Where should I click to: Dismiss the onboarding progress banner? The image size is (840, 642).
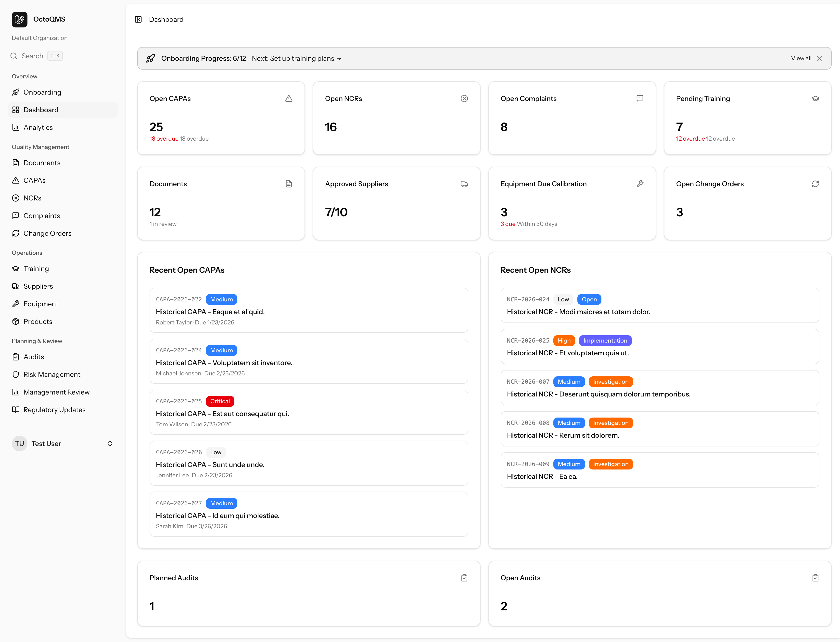(x=819, y=59)
